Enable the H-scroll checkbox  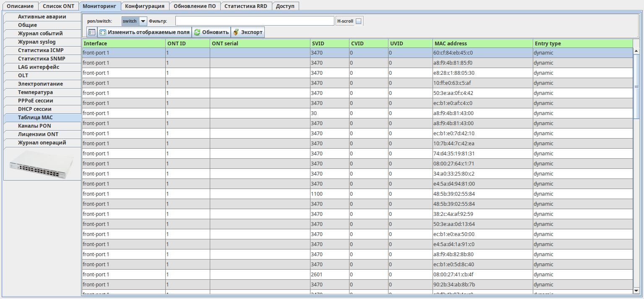[x=358, y=21]
